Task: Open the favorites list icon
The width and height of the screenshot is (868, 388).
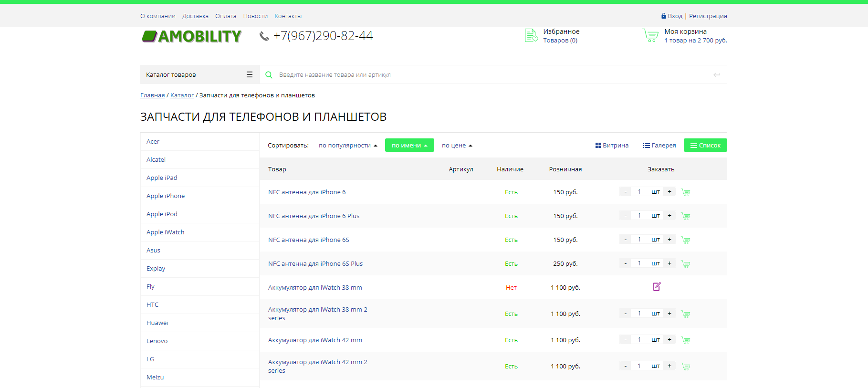Action: 531,35
